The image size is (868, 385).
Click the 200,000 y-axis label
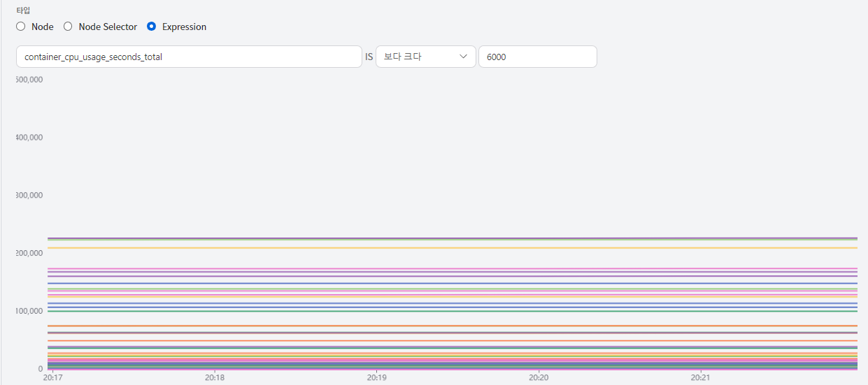[29, 253]
